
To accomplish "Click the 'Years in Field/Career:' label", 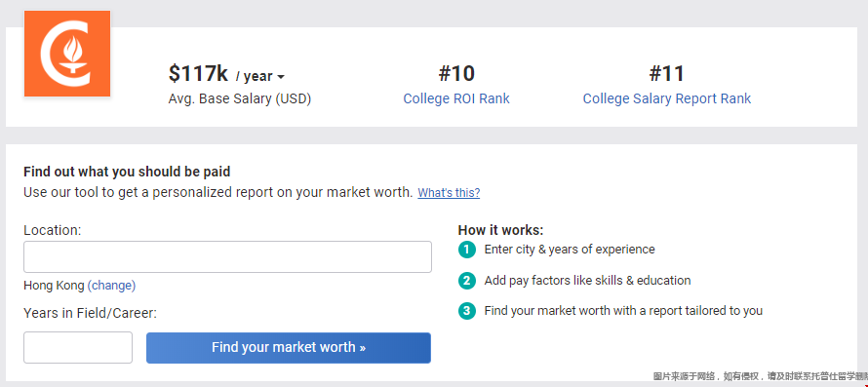I will [x=91, y=313].
